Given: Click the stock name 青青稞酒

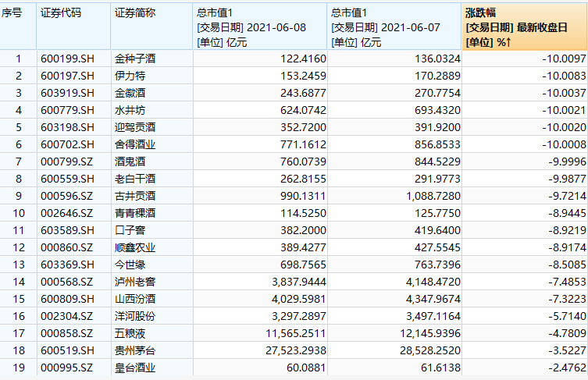Looking at the screenshot, I should 135,213.
